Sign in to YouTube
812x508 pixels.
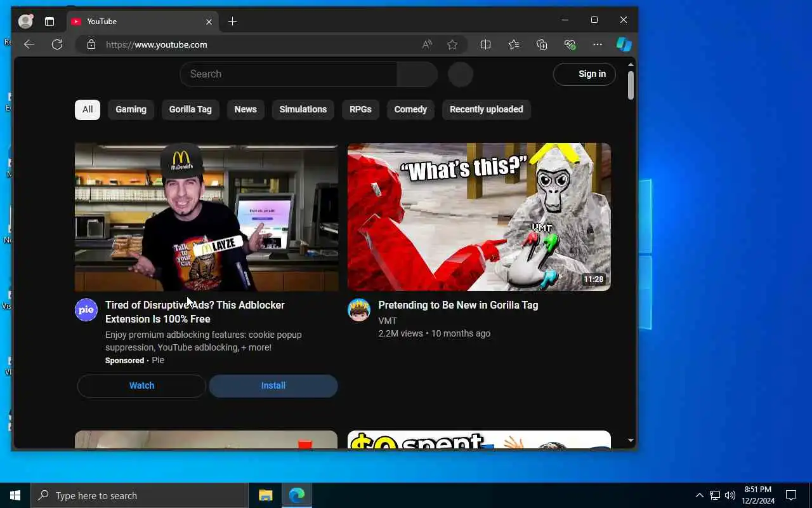tap(584, 74)
